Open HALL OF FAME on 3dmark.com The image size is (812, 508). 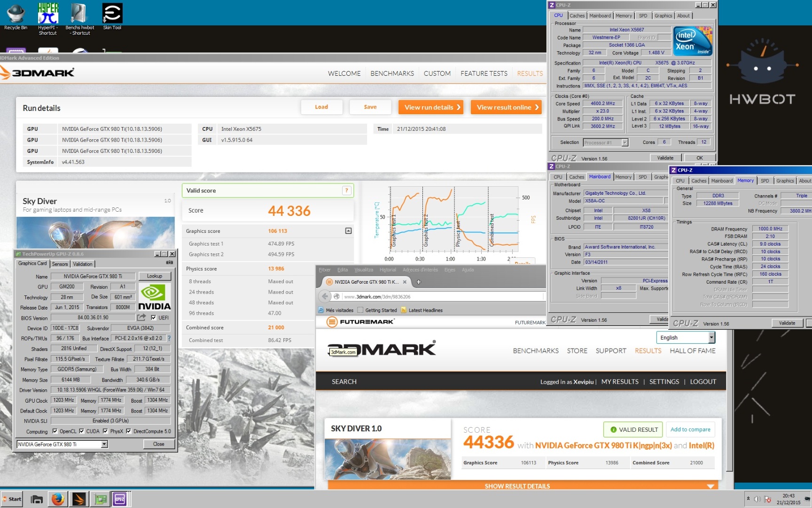click(693, 350)
